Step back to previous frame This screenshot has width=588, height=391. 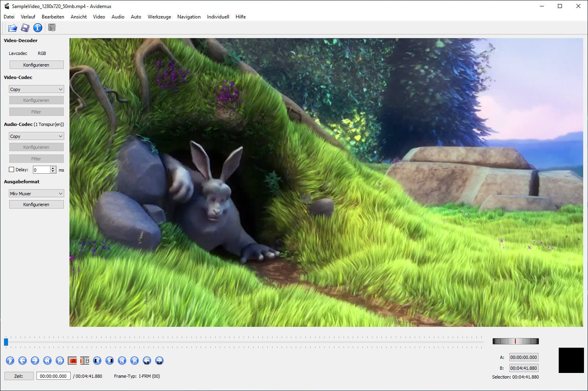[x=22, y=361]
